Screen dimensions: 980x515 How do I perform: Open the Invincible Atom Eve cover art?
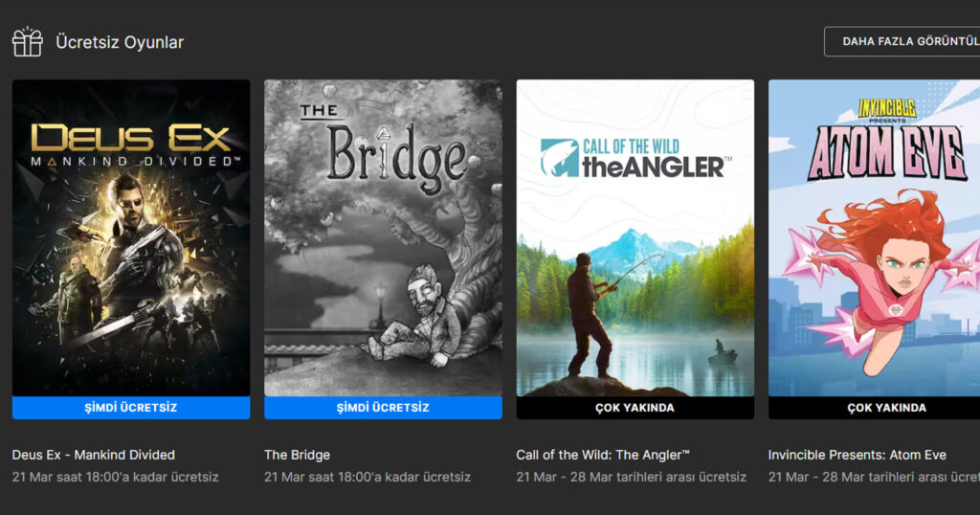[x=875, y=237]
